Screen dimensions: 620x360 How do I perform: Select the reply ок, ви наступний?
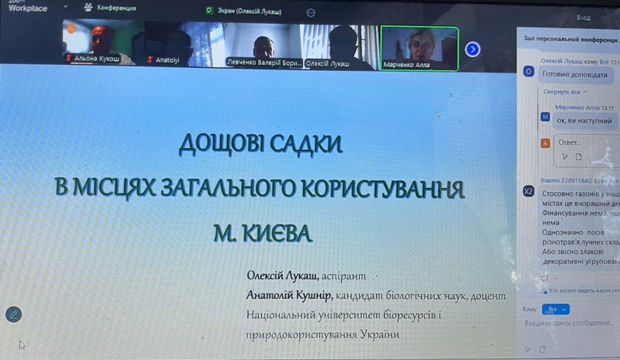click(x=584, y=121)
